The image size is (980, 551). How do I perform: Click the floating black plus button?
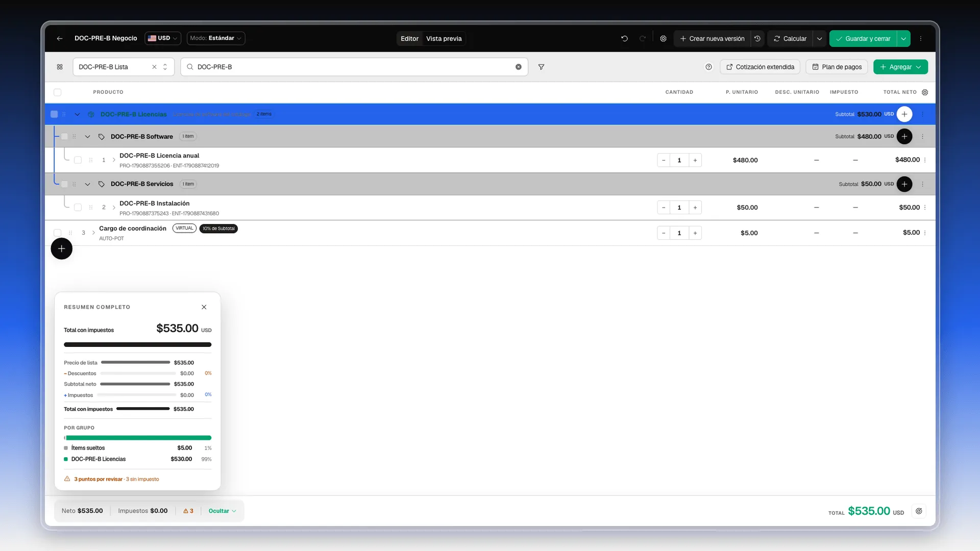click(61, 248)
